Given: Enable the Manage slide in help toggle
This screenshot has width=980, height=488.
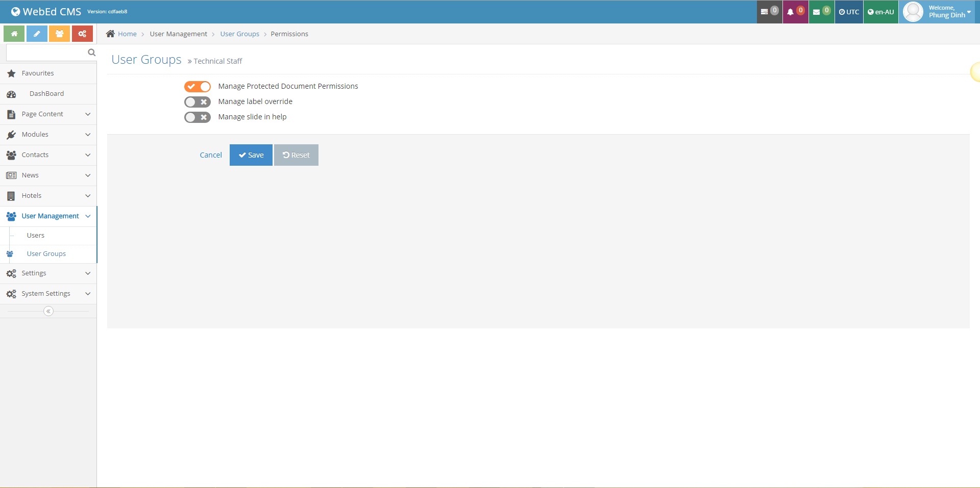Looking at the screenshot, I should (x=198, y=117).
